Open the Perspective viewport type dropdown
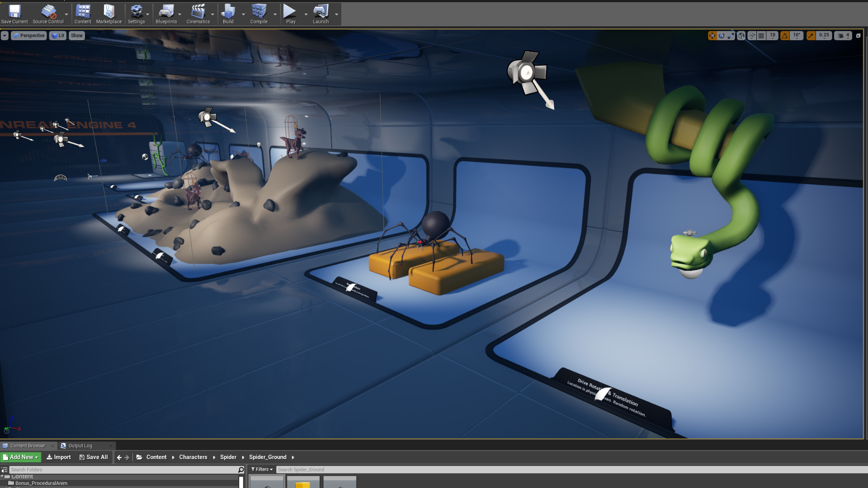Image resolution: width=868 pixels, height=488 pixels. point(29,36)
